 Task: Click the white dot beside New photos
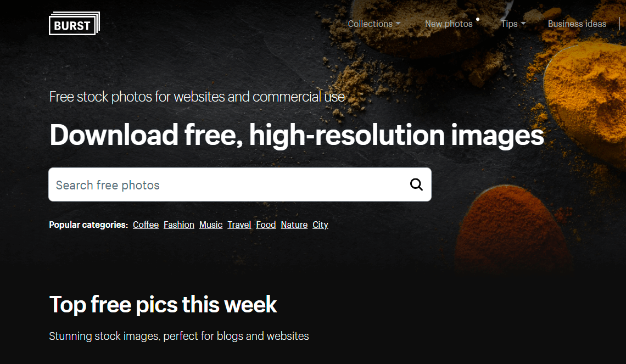[x=478, y=19]
